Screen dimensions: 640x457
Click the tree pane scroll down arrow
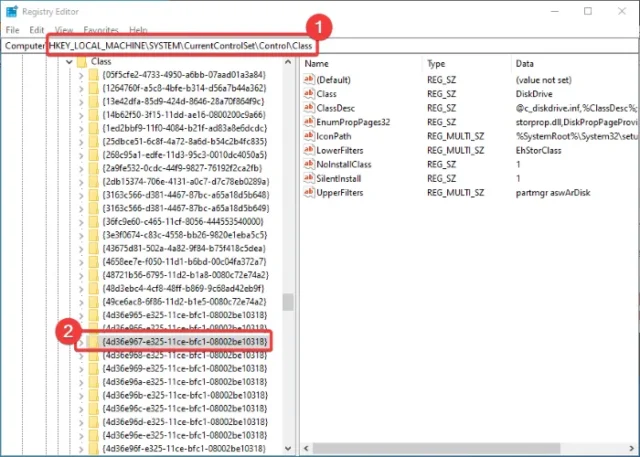pos(288,448)
